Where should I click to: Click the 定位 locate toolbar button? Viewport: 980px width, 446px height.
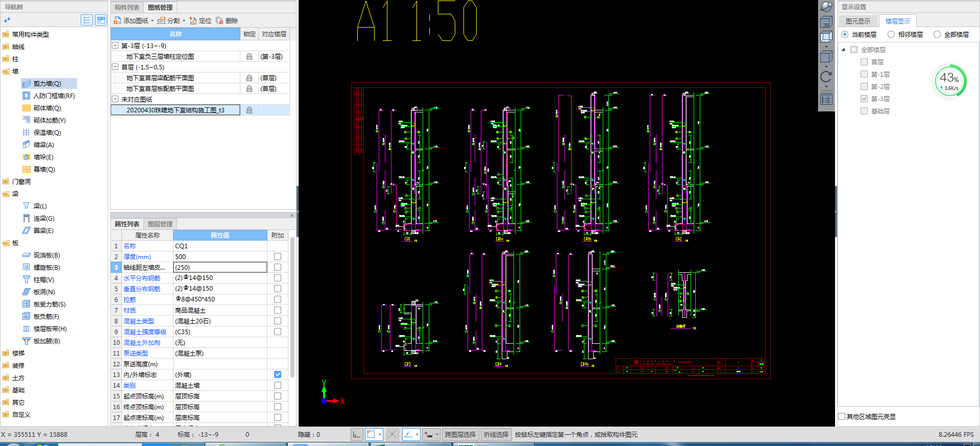(200, 20)
